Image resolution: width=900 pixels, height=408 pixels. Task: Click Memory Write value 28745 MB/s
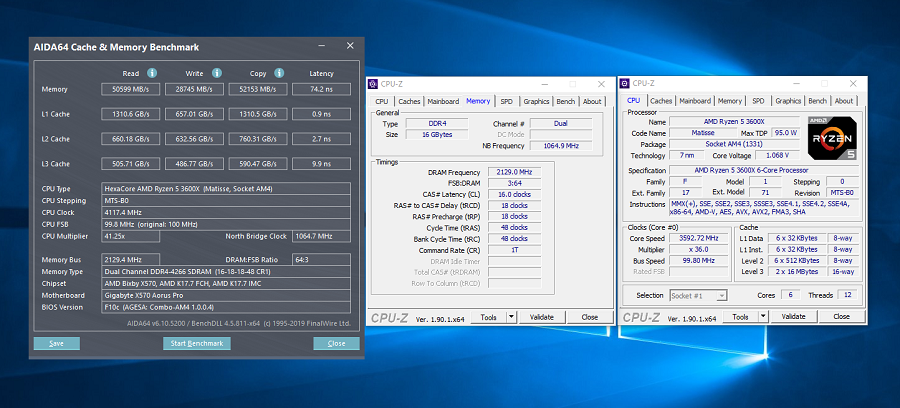[195, 90]
